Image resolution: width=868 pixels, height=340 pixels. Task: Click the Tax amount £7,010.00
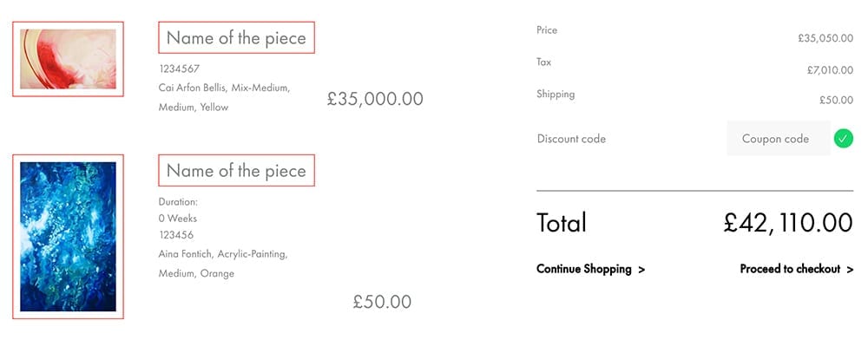click(830, 70)
